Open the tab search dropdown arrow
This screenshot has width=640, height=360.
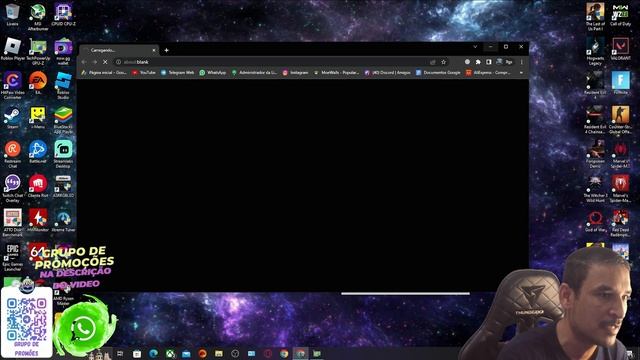click(x=475, y=47)
